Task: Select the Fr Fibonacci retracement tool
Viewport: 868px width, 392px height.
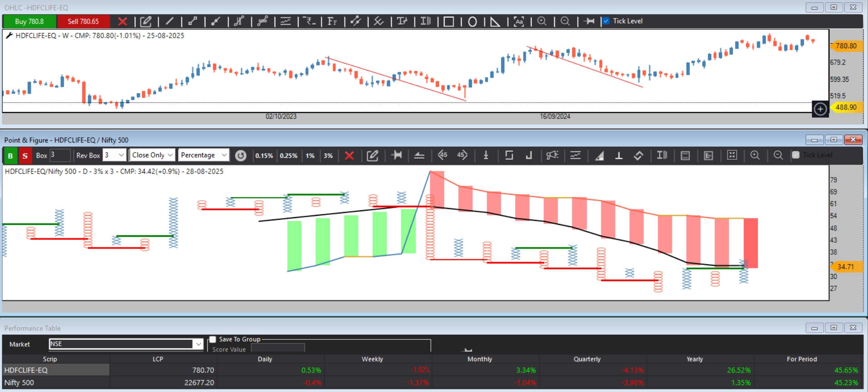Action: [332, 21]
